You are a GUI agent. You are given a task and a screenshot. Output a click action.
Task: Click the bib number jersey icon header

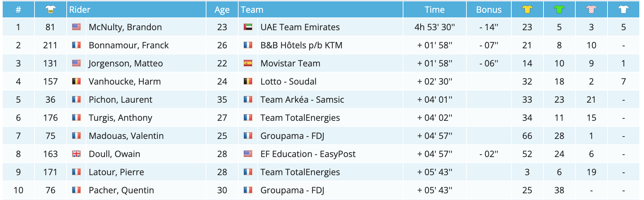(x=51, y=9)
